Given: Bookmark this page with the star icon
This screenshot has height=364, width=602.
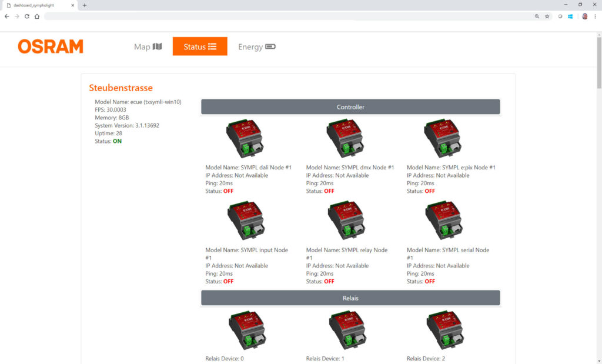Looking at the screenshot, I should pos(547,16).
